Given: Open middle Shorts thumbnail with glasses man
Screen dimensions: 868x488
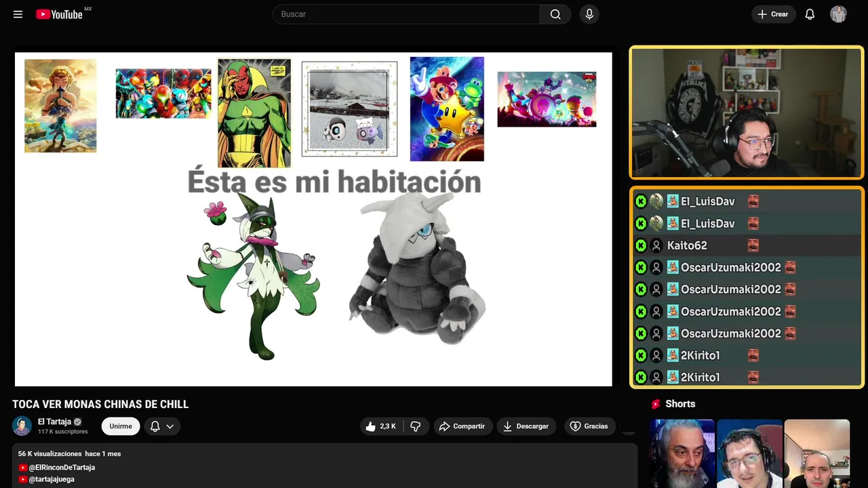Looking at the screenshot, I should pyautogui.click(x=749, y=453).
